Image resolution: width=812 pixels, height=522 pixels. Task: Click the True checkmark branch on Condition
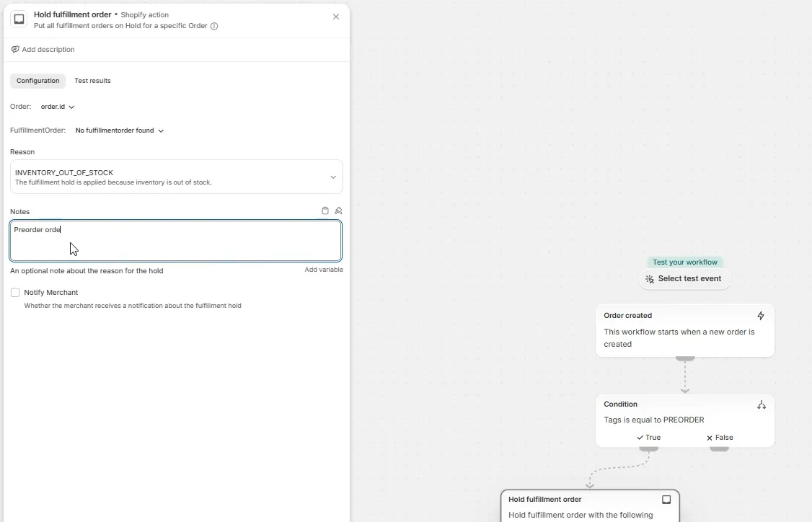(649, 438)
